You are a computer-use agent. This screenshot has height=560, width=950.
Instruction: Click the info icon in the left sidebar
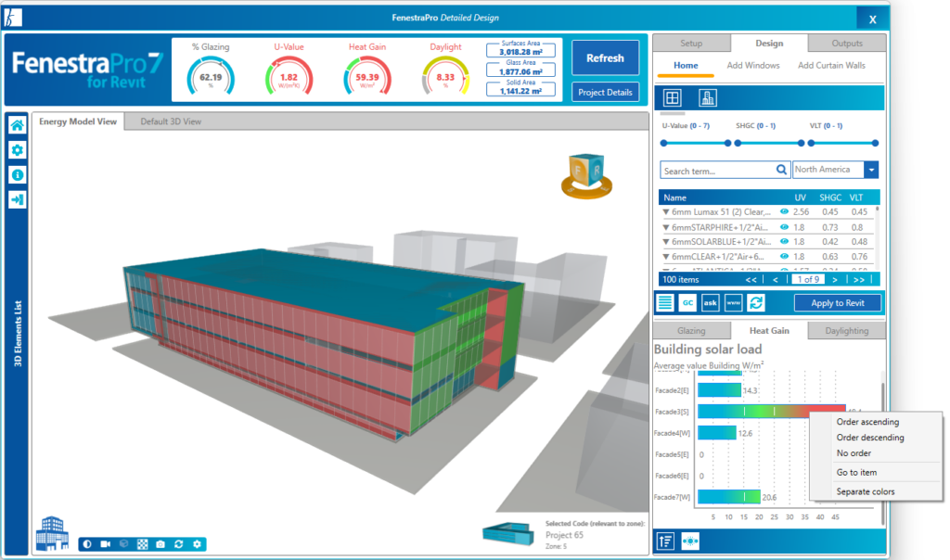pyautogui.click(x=17, y=175)
